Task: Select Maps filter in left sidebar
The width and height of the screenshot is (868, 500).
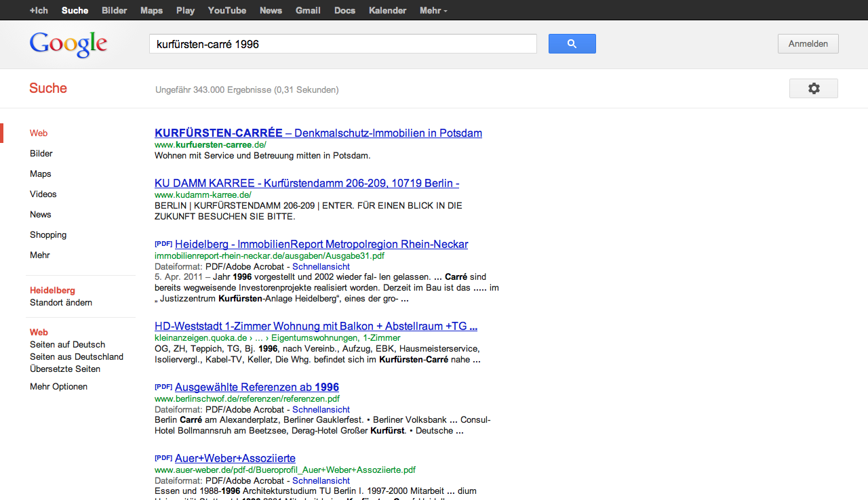Action: [40, 174]
